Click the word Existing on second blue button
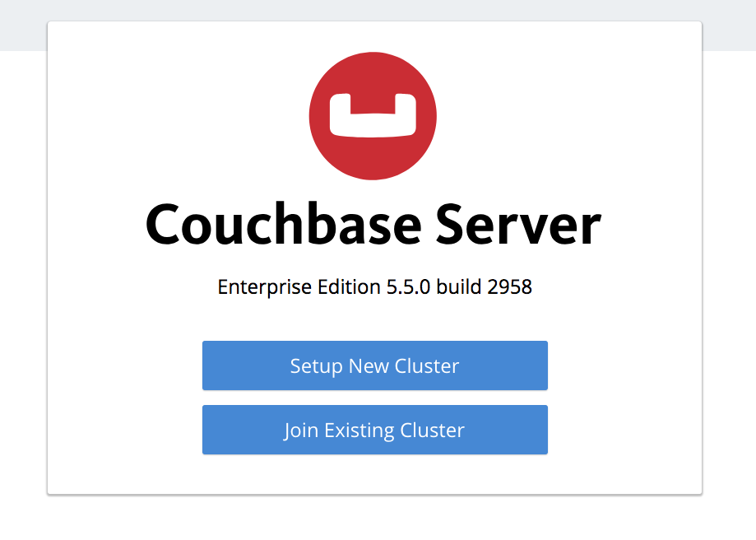The width and height of the screenshot is (756, 540). 359,431
